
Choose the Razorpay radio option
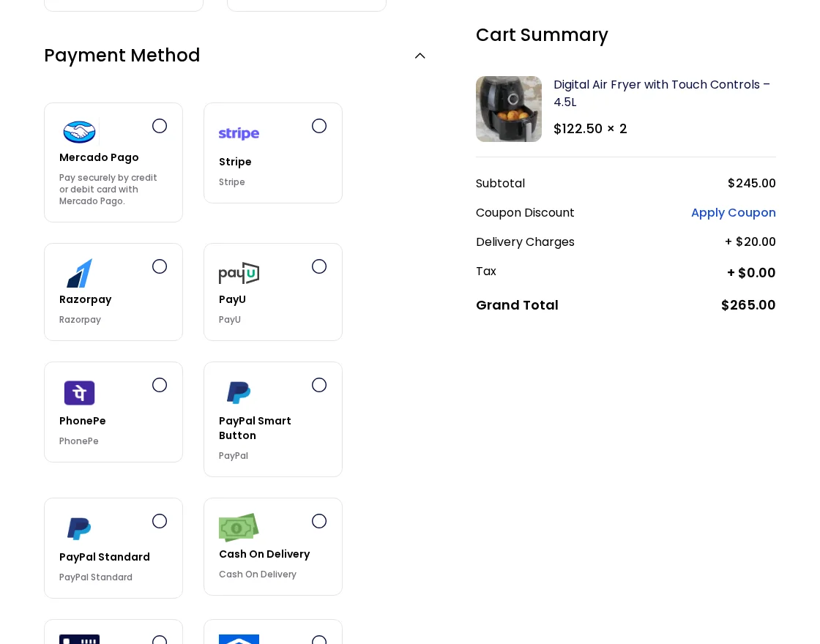pyautogui.click(x=160, y=266)
